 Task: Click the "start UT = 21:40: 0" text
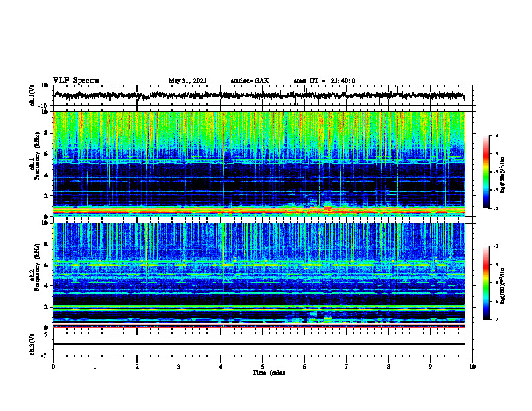[324, 81]
